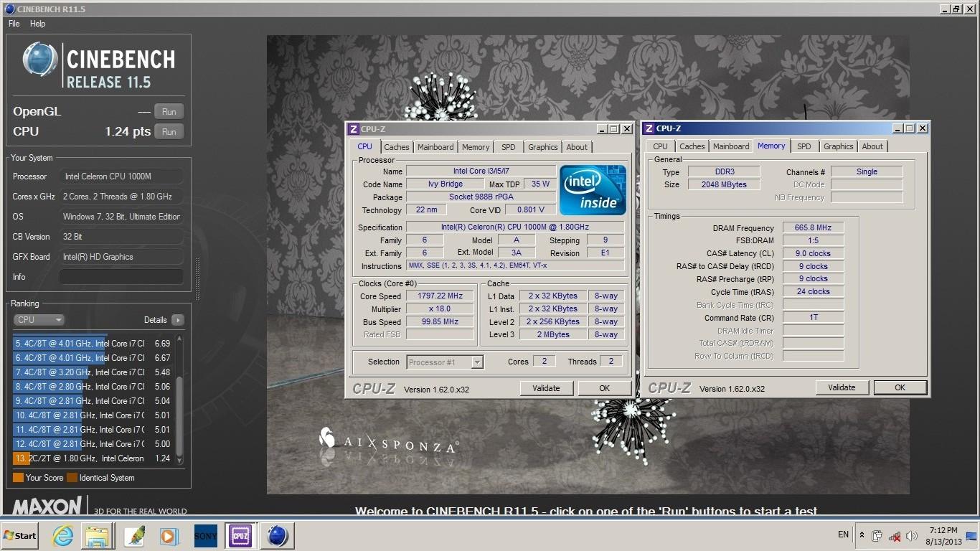Open Windows Explorer folder taskbar icon
The height and width of the screenshot is (551, 980).
(96, 535)
